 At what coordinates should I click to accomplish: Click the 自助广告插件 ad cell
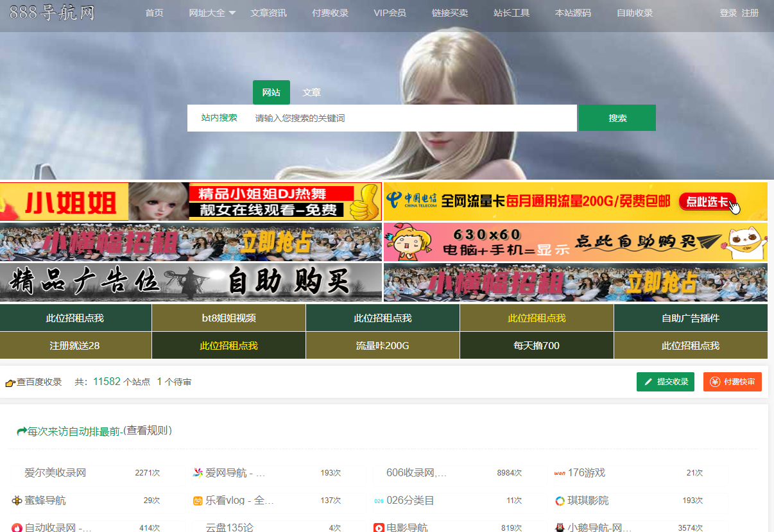click(x=691, y=318)
